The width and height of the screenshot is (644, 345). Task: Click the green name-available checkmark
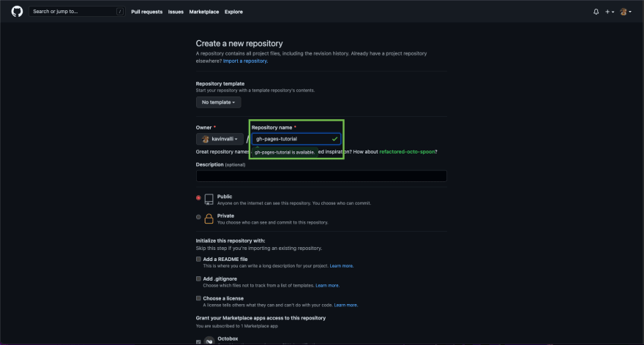pos(334,139)
